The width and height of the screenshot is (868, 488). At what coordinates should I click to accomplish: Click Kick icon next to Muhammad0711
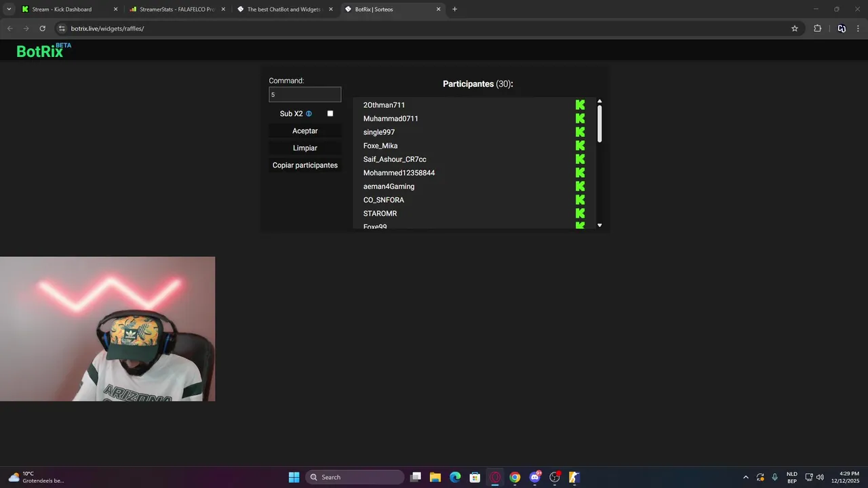pos(580,119)
